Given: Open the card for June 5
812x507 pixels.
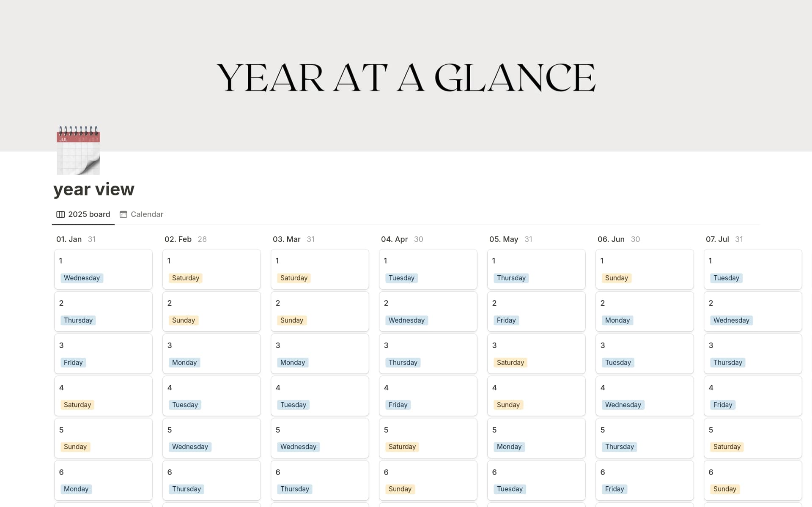Looking at the screenshot, I should pyautogui.click(x=645, y=438).
